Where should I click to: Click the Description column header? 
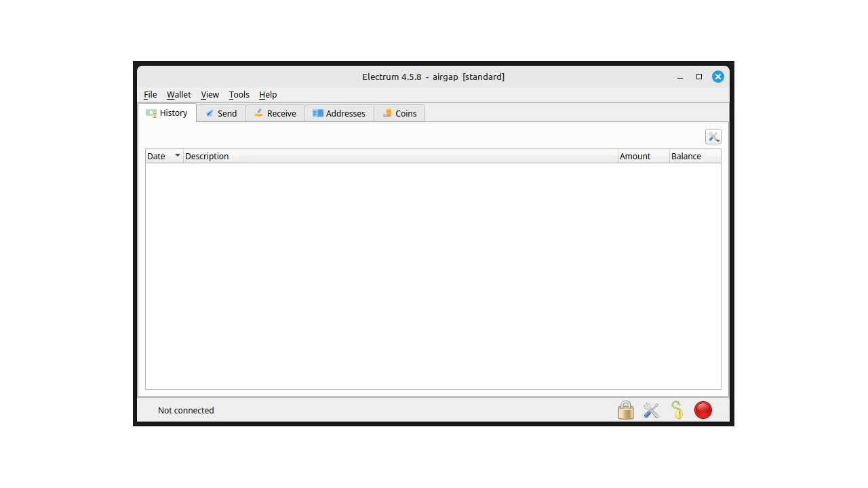pos(400,156)
